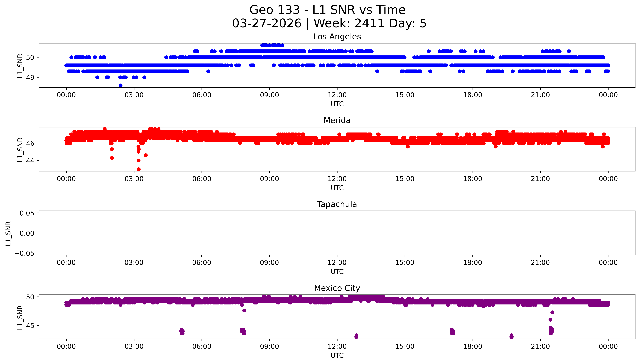The width and height of the screenshot is (640, 364).
Task: Click the 0.05 y-axis tick on the Tapachula plot
Action: coord(27,213)
